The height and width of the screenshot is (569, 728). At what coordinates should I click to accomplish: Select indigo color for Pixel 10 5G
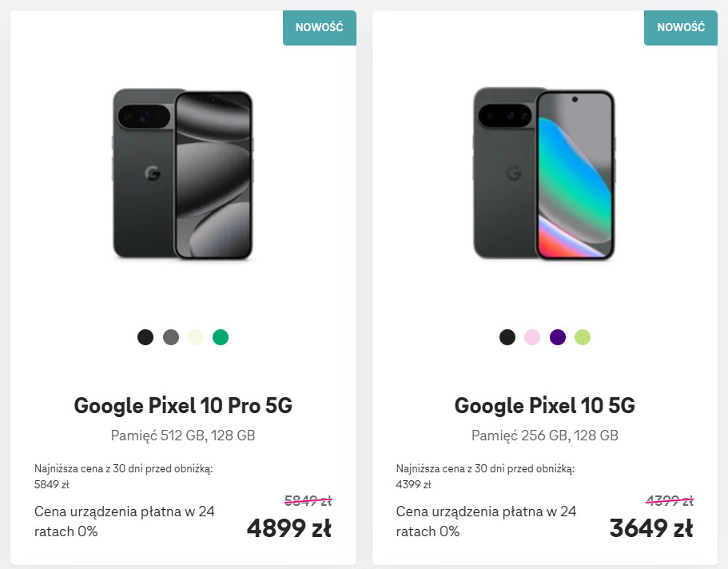click(558, 337)
